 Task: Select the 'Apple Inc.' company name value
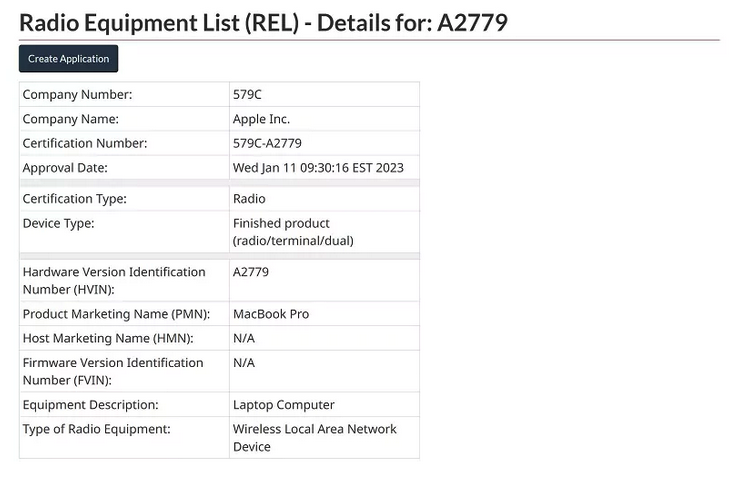click(261, 119)
